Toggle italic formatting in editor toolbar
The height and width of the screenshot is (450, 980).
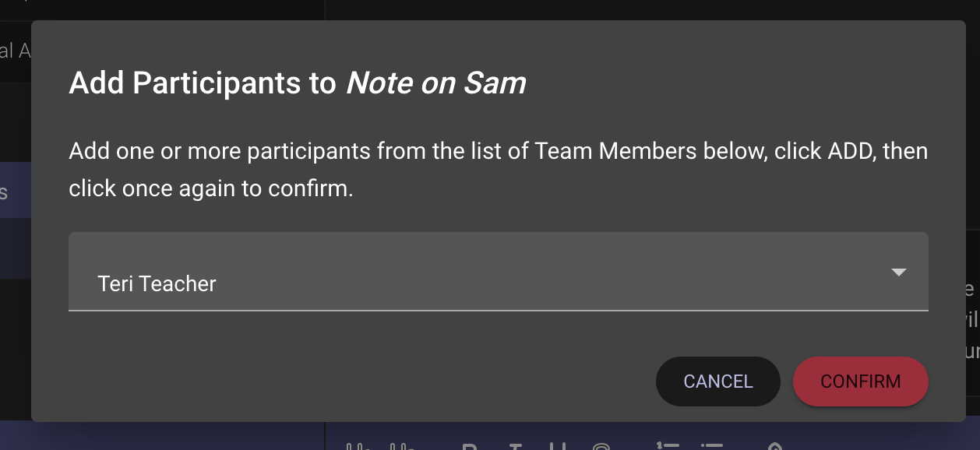514,447
